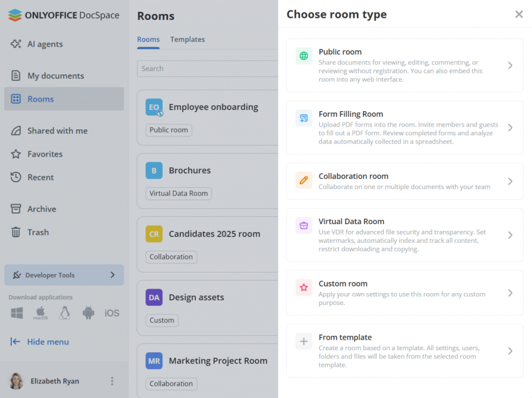This screenshot has width=532, height=398.
Task: Expand Public room option chevron
Action: (x=510, y=65)
